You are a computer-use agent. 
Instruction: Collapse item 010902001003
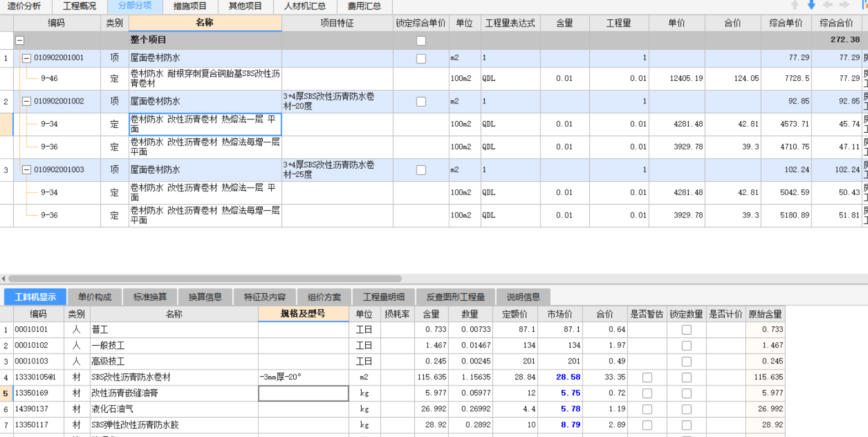click(27, 170)
